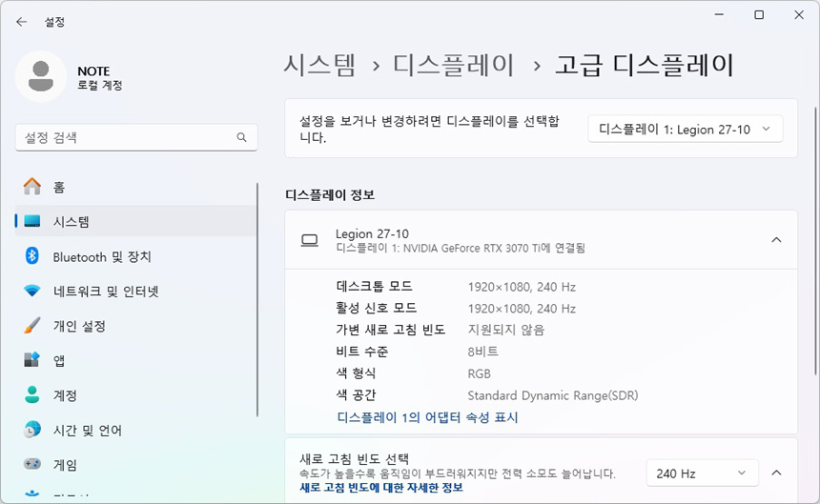
Task: Click the 설정 검색 search field
Action: [124, 137]
